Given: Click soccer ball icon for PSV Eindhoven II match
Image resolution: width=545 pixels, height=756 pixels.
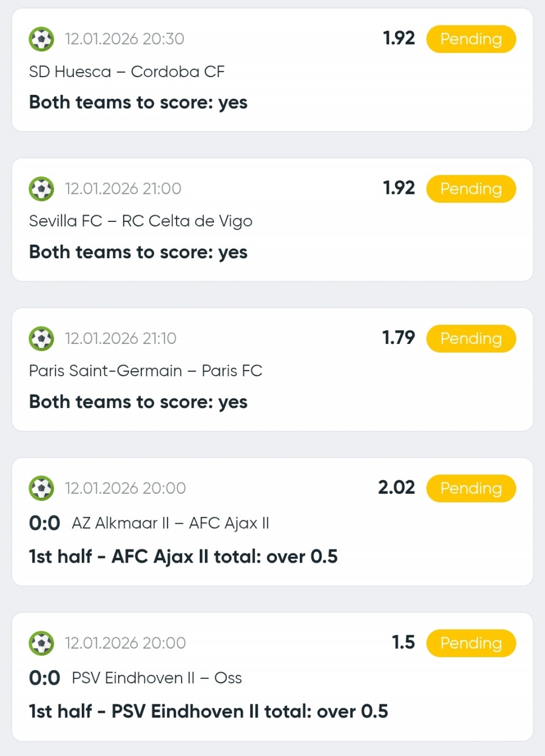Looking at the screenshot, I should [41, 643].
